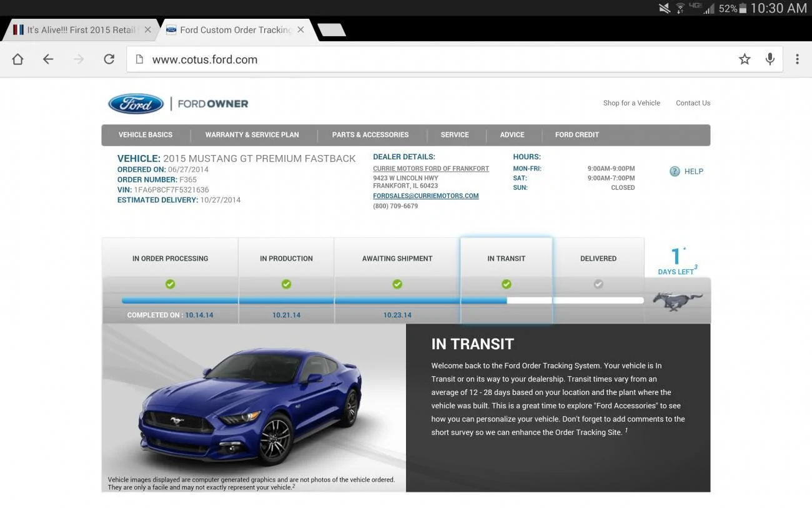Screen dimensions: 812x508
Task: Select AWAITING SHIPMENT stage
Action: click(397, 258)
